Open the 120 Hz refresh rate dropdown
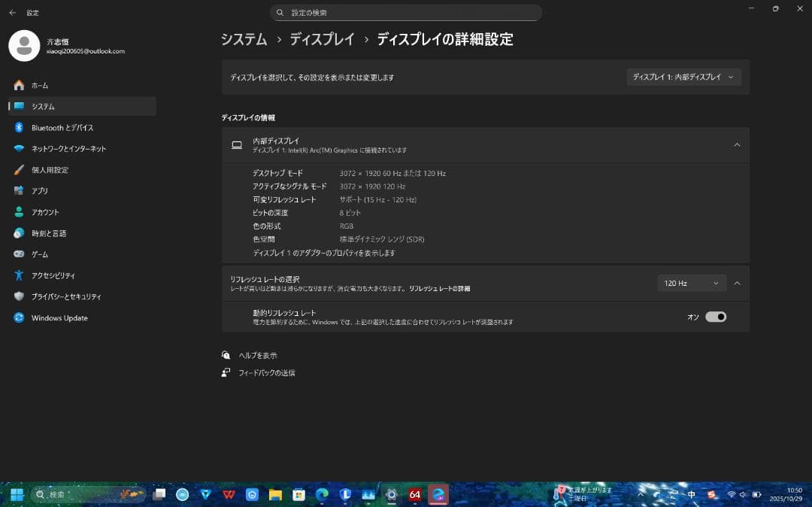The width and height of the screenshot is (812, 507). (x=691, y=283)
